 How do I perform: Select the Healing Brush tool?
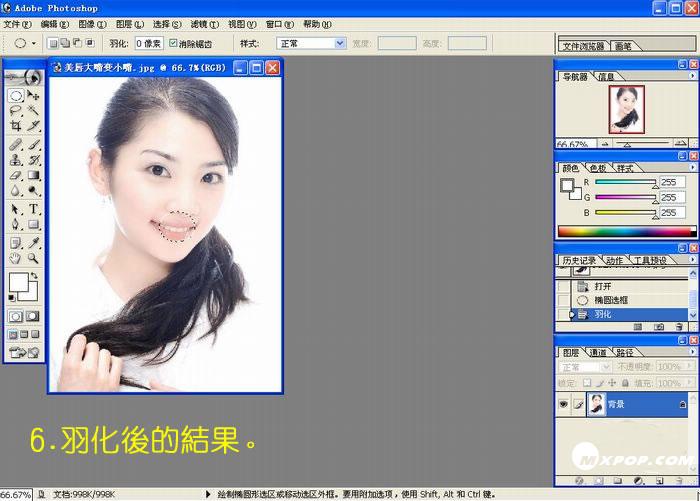[16, 144]
